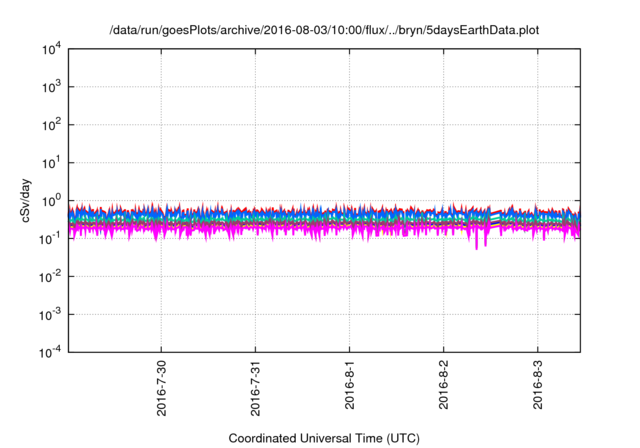
Task: Click the cSv/day y-axis label
Action: pos(25,200)
